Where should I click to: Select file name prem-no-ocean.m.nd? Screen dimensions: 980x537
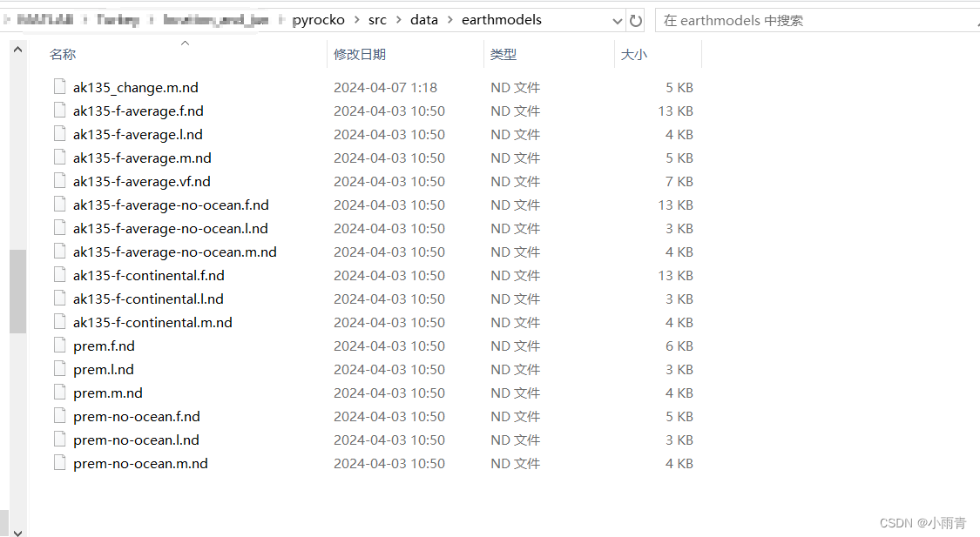click(x=140, y=463)
